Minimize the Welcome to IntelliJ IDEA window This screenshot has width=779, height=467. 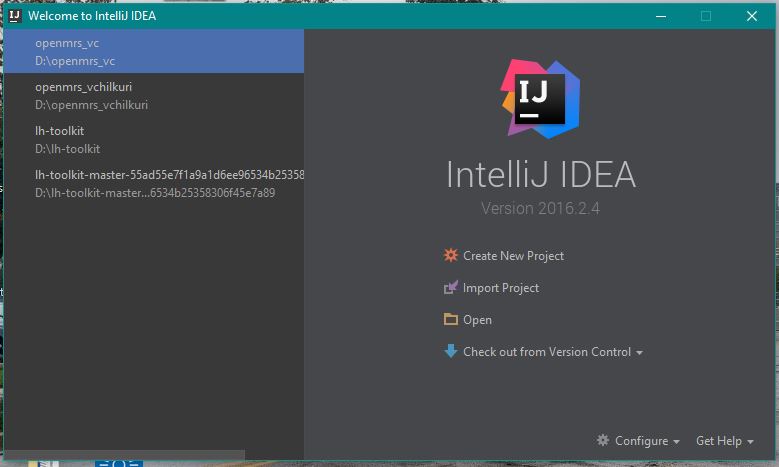pyautogui.click(x=661, y=16)
